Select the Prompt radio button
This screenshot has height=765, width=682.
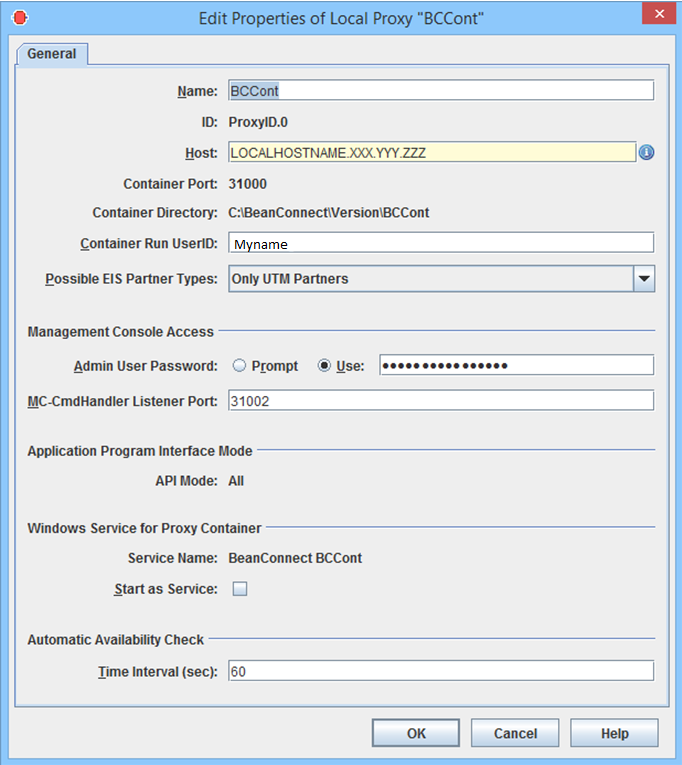click(240, 366)
